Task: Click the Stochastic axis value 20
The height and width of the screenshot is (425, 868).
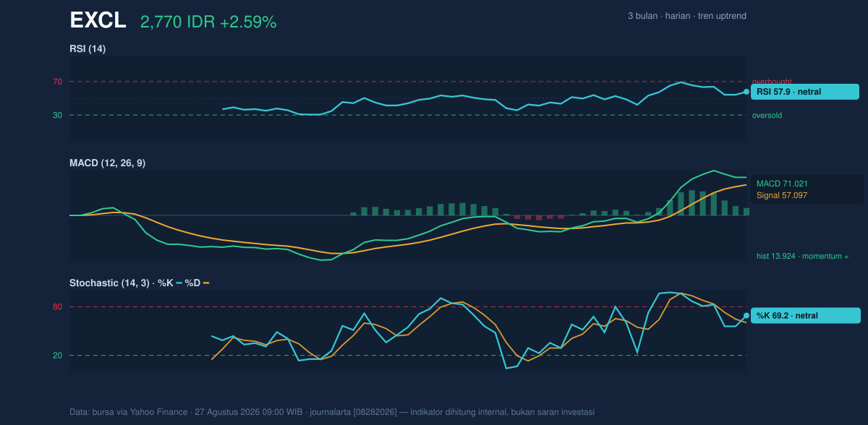Action: 57,355
